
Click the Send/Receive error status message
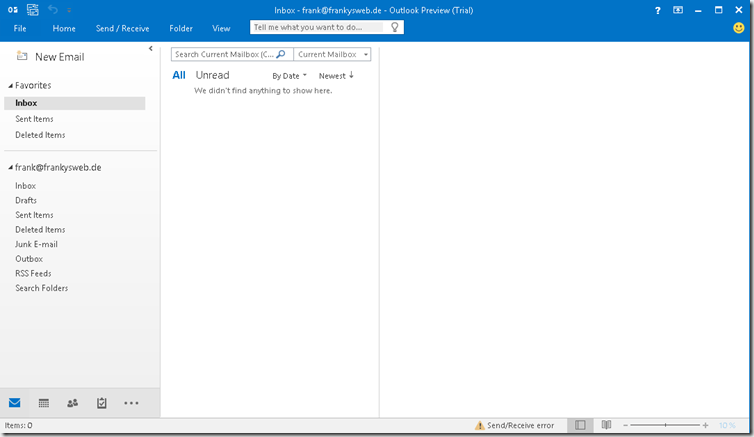click(x=514, y=425)
